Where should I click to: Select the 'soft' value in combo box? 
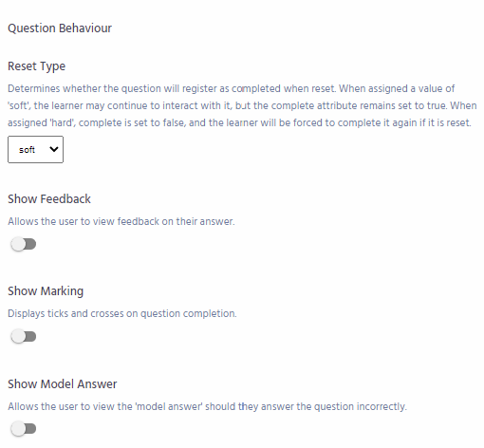click(x=27, y=150)
